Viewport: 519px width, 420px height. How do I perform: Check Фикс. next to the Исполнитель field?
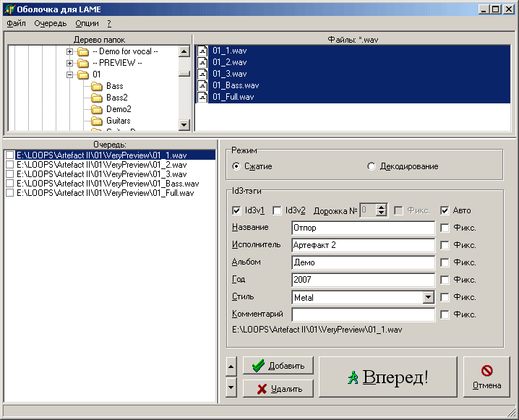tap(445, 245)
